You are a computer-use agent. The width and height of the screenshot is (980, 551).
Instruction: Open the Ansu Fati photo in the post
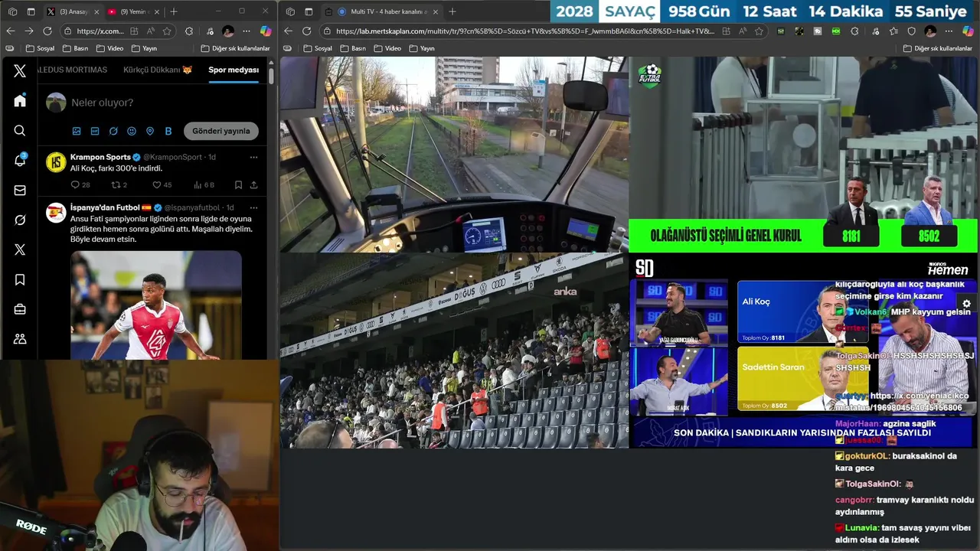pyautogui.click(x=156, y=305)
